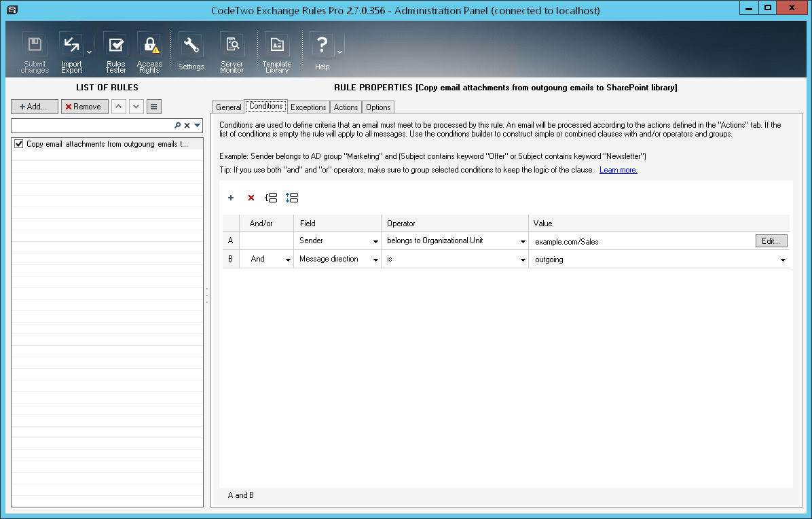Click the Add rule button
The width and height of the screenshot is (812, 519).
[x=35, y=107]
